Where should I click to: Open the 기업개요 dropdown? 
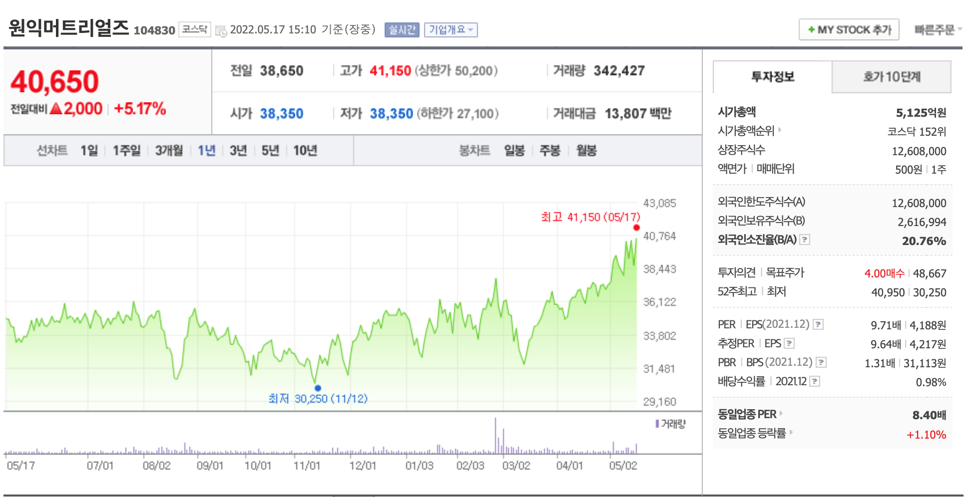(451, 30)
